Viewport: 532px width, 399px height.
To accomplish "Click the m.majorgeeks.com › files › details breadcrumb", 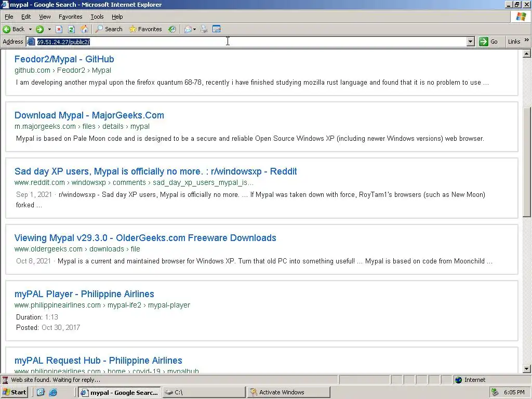I will coord(82,126).
